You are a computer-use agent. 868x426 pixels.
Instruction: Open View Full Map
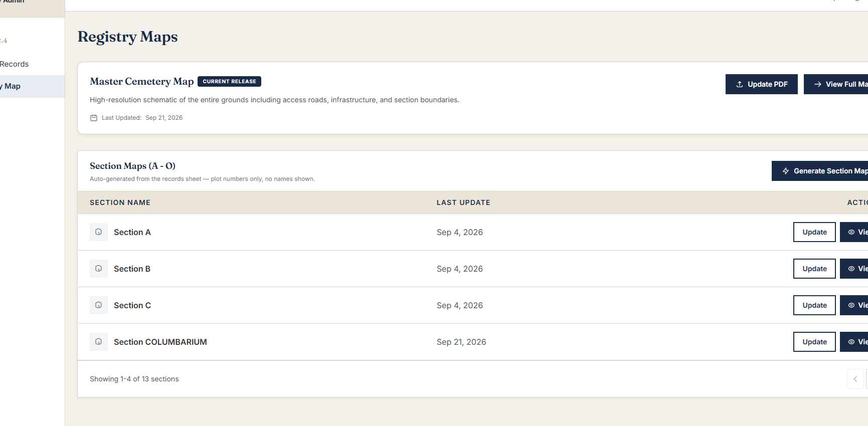coord(836,84)
